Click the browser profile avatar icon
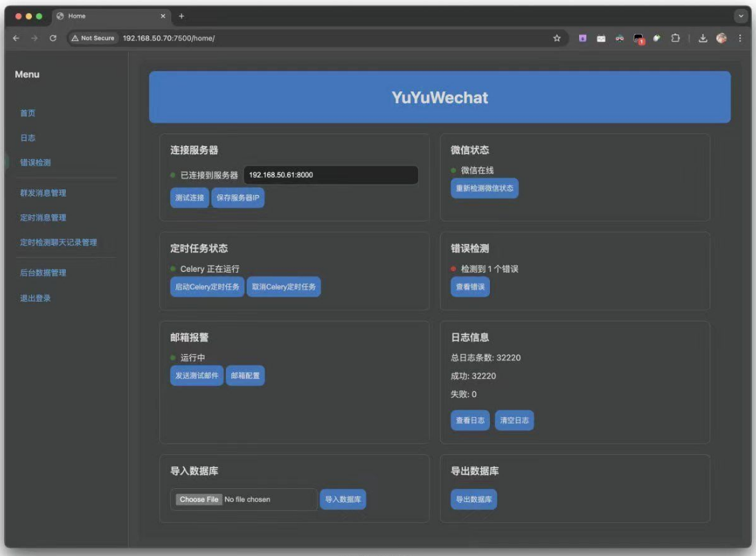Viewport: 756px width, 556px height. point(722,38)
